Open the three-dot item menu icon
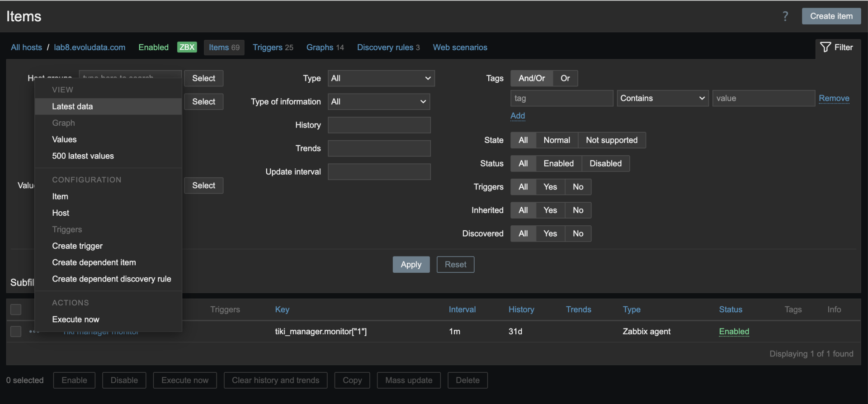This screenshot has height=404, width=868. 33,332
